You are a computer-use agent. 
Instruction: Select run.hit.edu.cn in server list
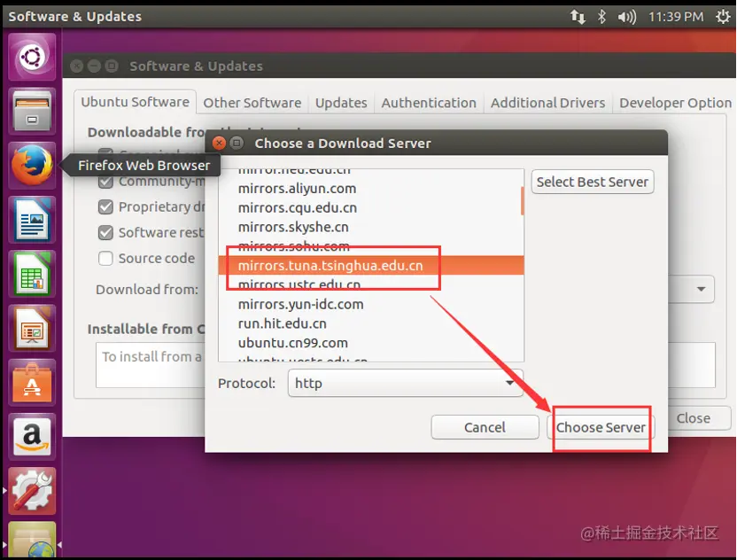click(x=371, y=323)
